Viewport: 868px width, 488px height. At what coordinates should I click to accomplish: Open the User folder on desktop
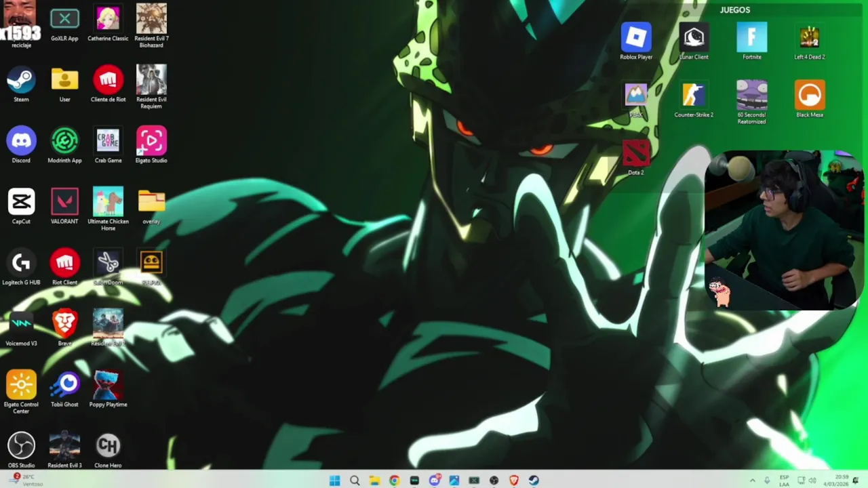click(x=64, y=85)
